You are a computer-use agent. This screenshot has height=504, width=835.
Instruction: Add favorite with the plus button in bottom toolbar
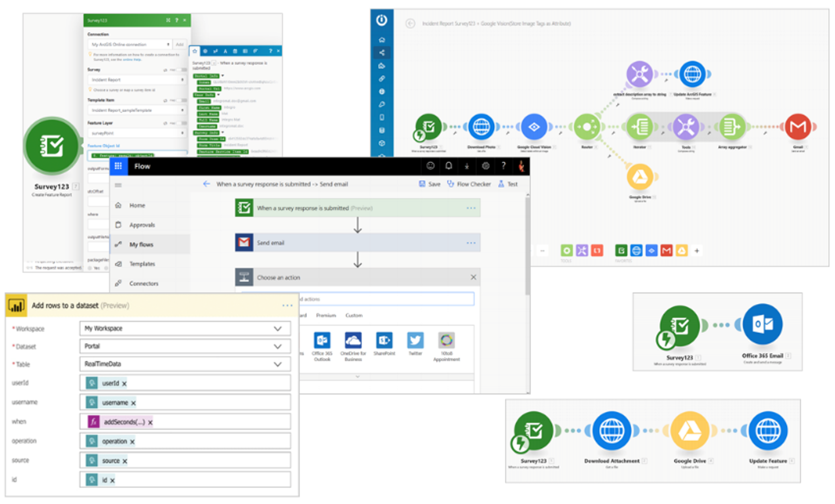697,250
